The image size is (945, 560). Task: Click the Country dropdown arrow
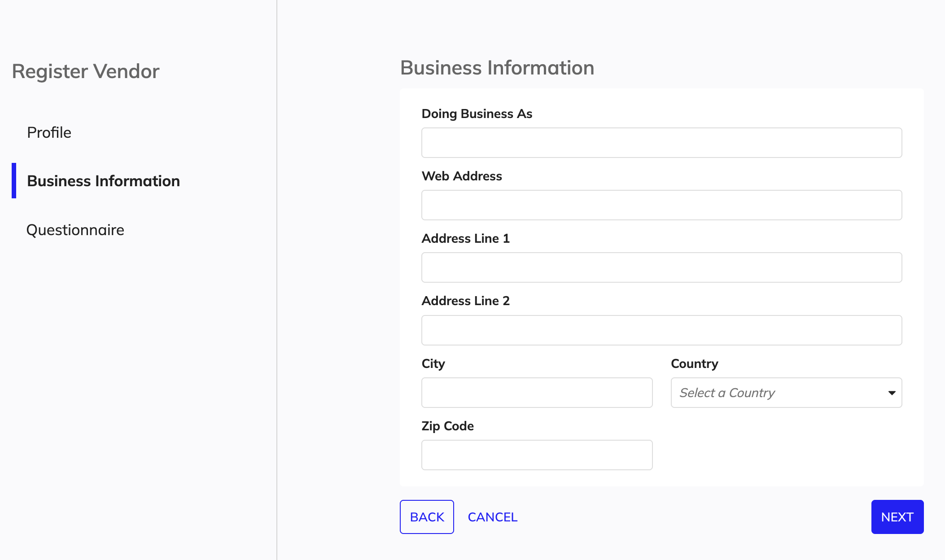point(892,393)
